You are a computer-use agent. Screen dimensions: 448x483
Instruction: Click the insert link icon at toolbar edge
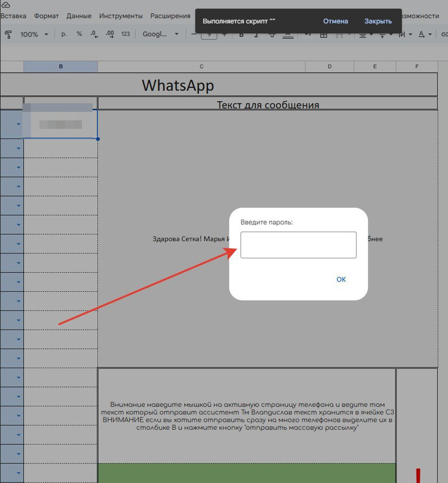point(444,34)
